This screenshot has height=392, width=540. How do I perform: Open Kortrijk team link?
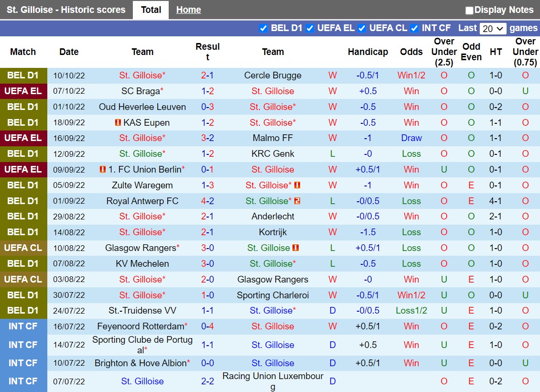coord(273,232)
